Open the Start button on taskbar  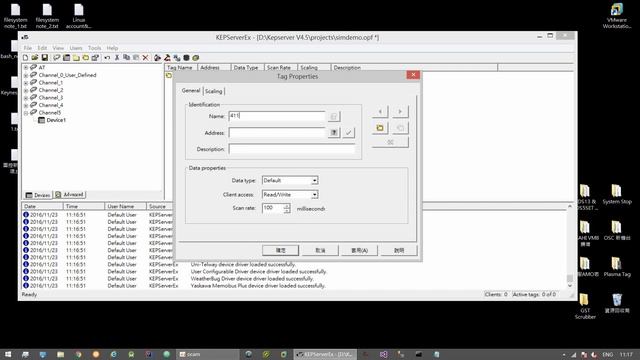tap(8, 354)
